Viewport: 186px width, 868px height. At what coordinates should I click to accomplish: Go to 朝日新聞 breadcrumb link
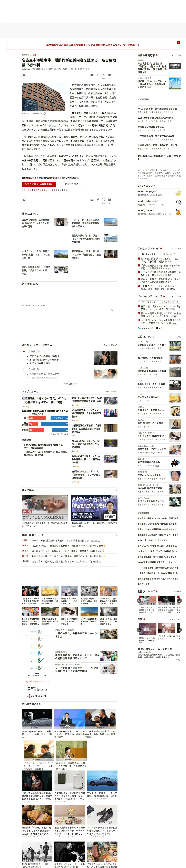pyautogui.click(x=25, y=55)
